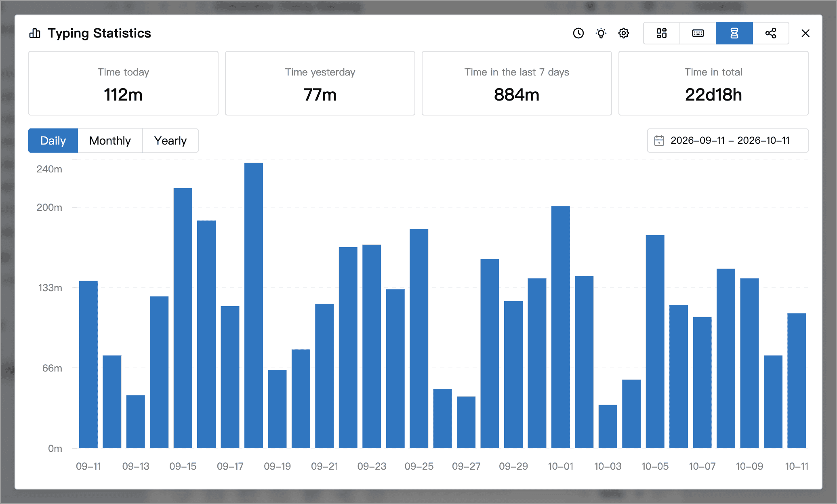Click the bar for 10-01
The image size is (837, 504).
[x=561, y=327]
